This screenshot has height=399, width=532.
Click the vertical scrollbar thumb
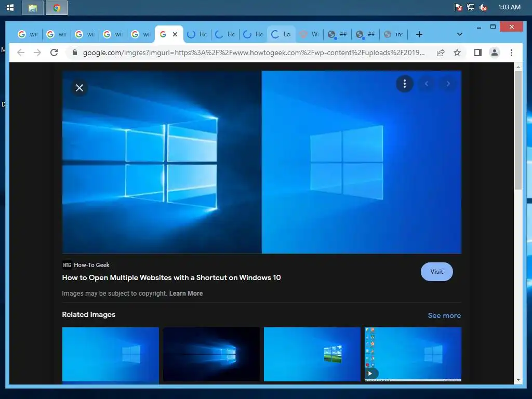coord(518,130)
